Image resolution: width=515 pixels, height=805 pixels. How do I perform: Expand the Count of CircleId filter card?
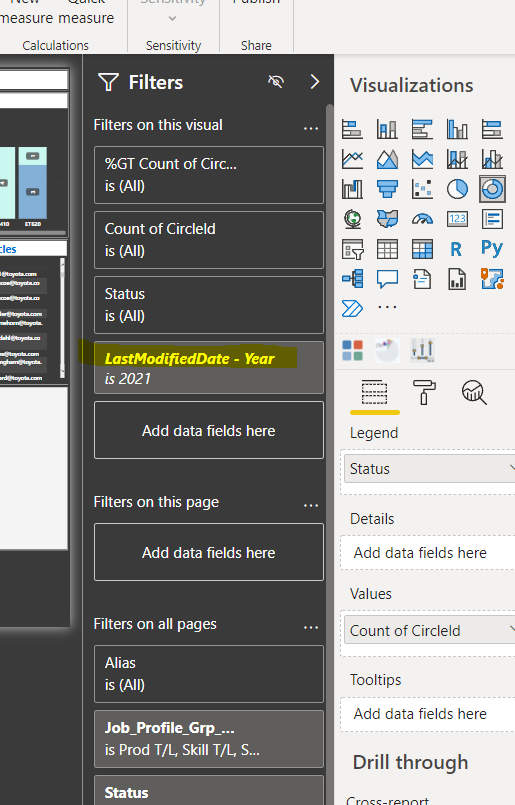tap(208, 240)
